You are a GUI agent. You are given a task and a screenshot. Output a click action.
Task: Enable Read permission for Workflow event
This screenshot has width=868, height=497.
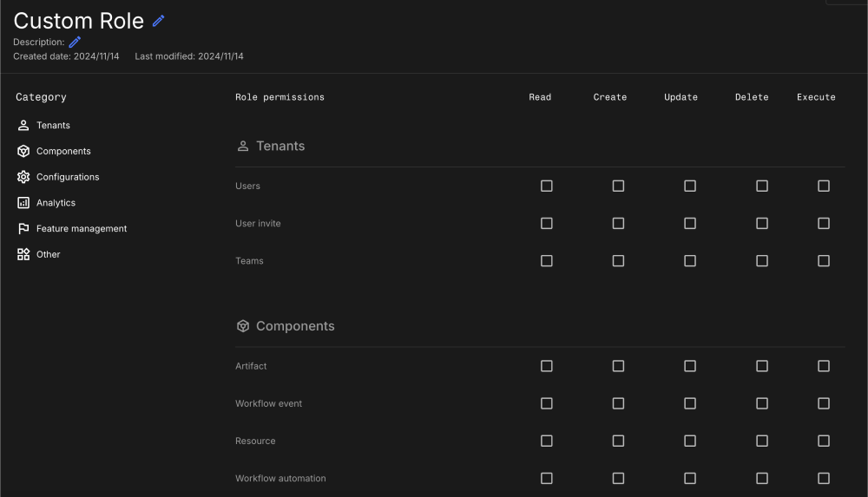tap(546, 403)
